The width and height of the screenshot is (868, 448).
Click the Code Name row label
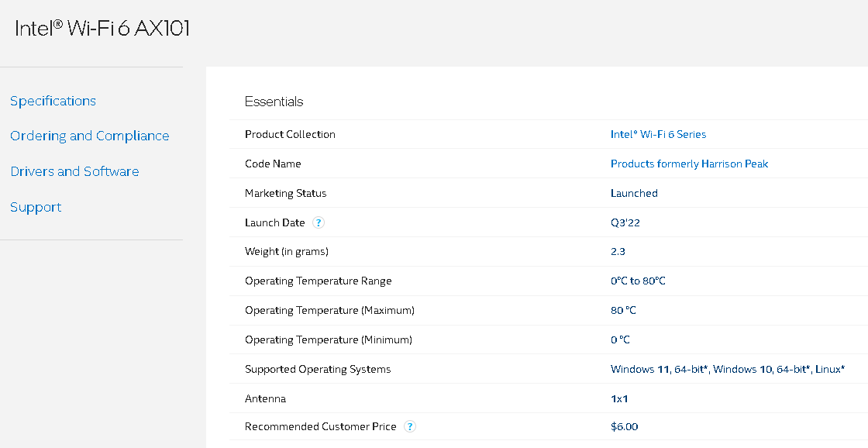click(273, 164)
